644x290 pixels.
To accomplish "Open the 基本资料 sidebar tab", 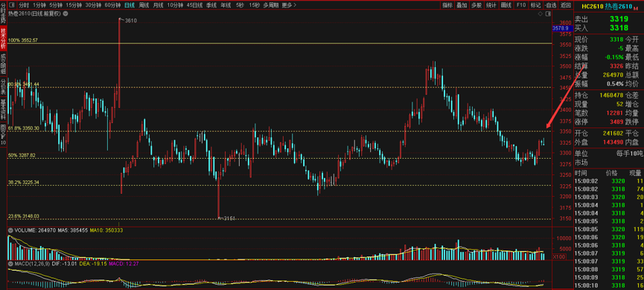I will click(x=3, y=109).
